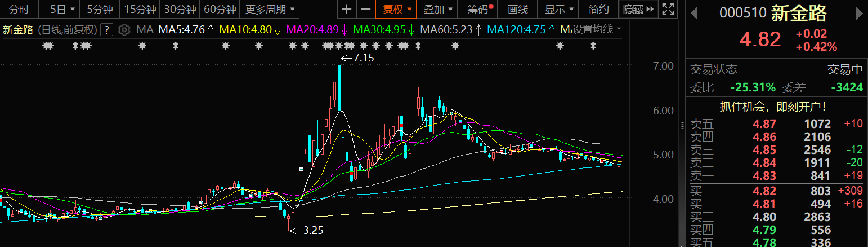Viewport: 868px width, 247px height.
Task: Open the moving average settings gear
Action: point(125,29)
